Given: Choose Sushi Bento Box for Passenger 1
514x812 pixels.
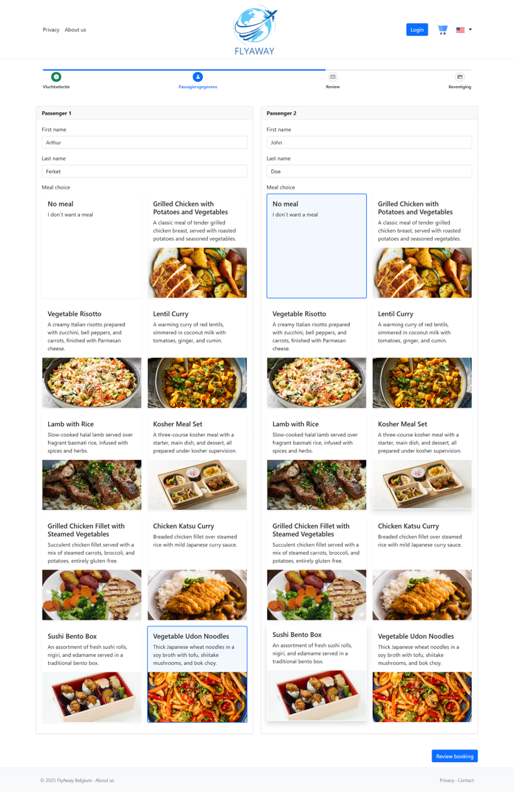Looking at the screenshot, I should pos(92,674).
